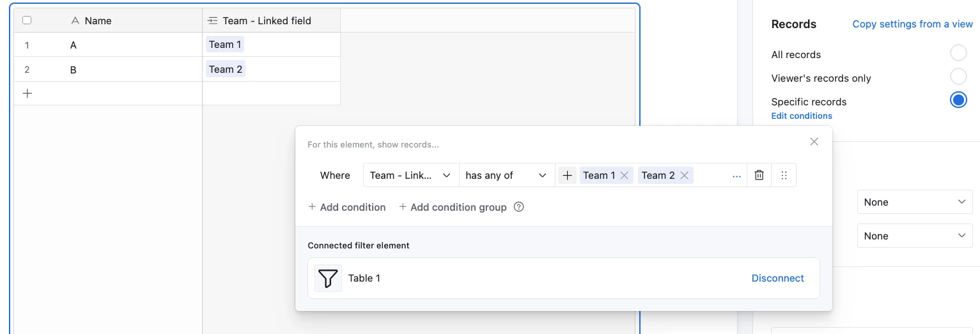Remove Team 1 from the filter values
The image size is (980, 334).
tap(625, 175)
